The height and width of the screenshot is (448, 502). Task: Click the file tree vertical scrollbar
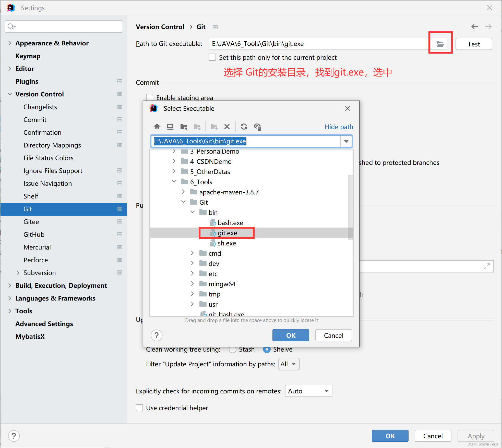(x=351, y=207)
